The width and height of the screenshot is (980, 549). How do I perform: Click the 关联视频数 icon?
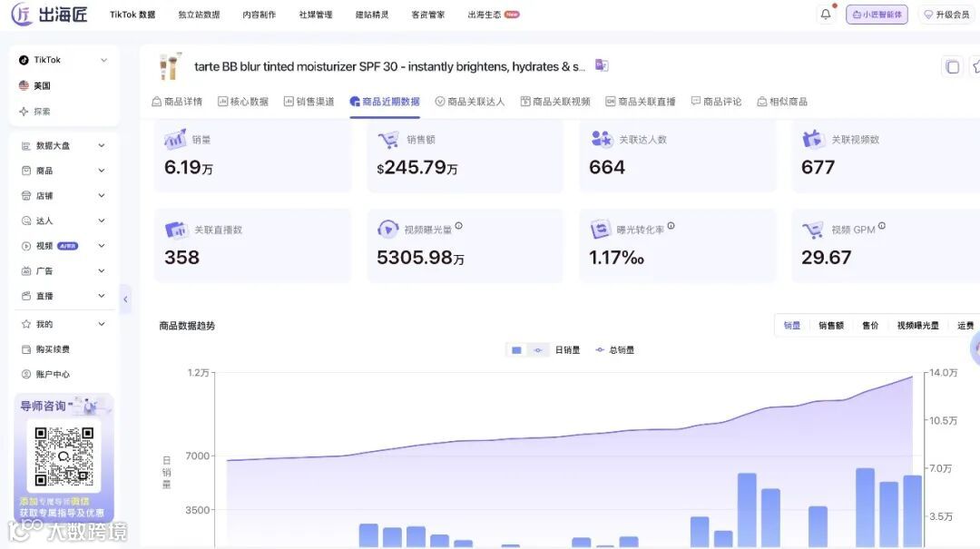[812, 139]
